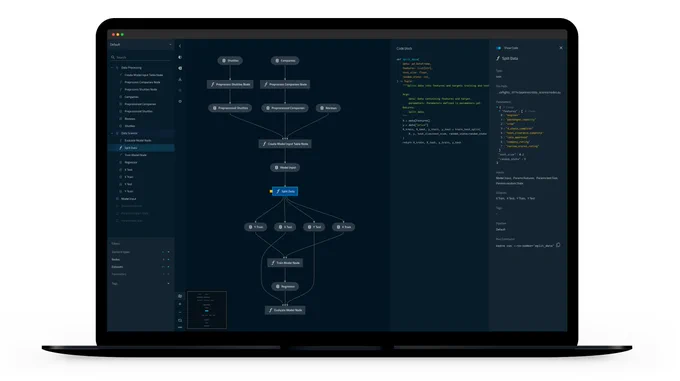Screen dimensions: 680x381
Task: Click the mini-map thumbnail
Action: (207, 310)
